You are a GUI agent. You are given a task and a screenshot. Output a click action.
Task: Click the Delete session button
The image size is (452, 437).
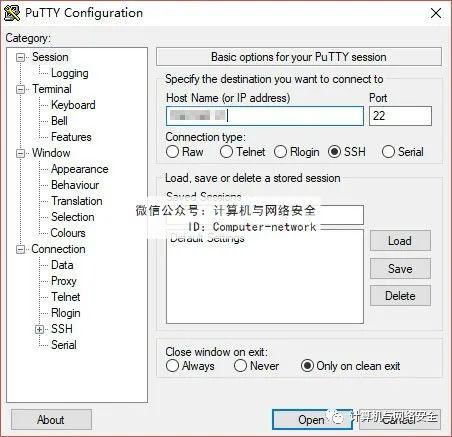(400, 296)
